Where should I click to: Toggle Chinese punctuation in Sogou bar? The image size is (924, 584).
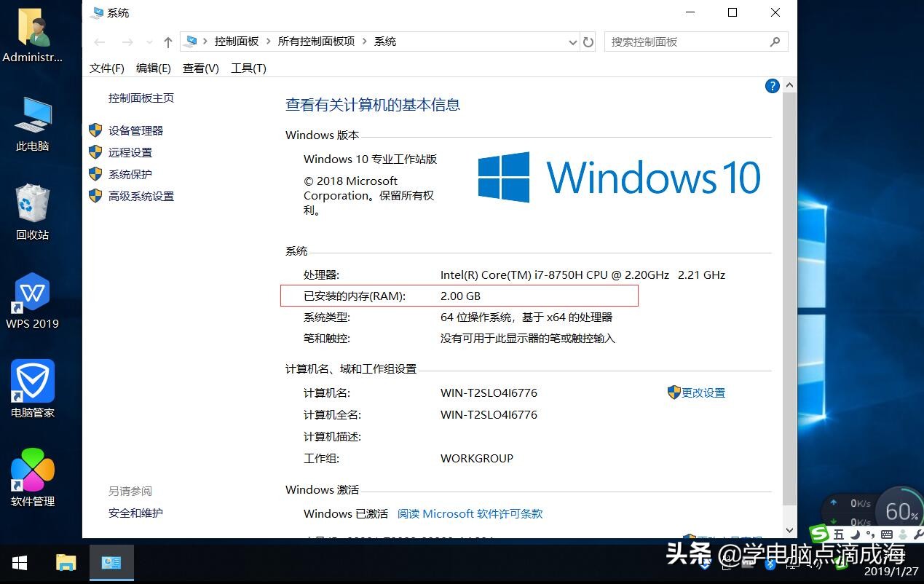(x=871, y=534)
